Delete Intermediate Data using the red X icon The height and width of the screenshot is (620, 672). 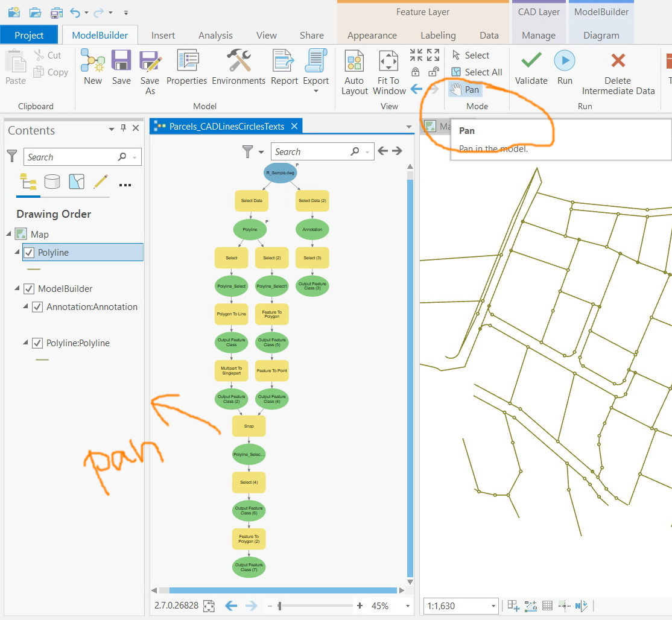(x=617, y=68)
